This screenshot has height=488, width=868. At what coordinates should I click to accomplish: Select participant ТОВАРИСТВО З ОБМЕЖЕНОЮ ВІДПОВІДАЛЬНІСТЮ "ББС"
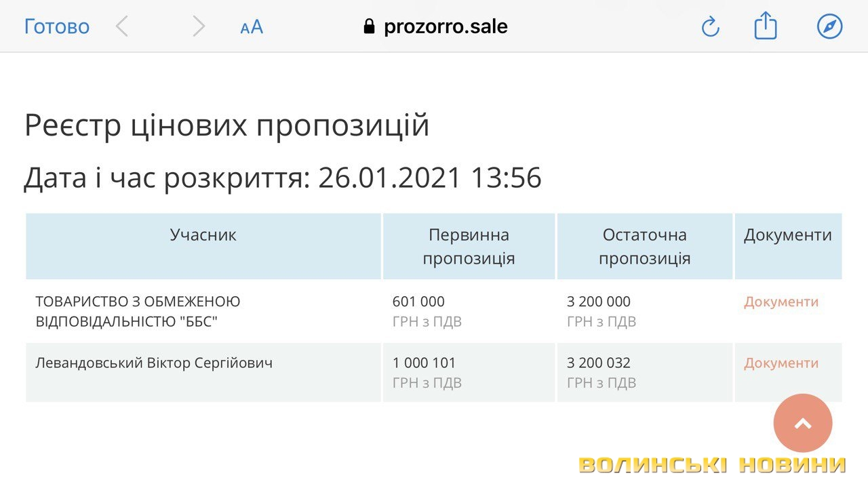[138, 311]
